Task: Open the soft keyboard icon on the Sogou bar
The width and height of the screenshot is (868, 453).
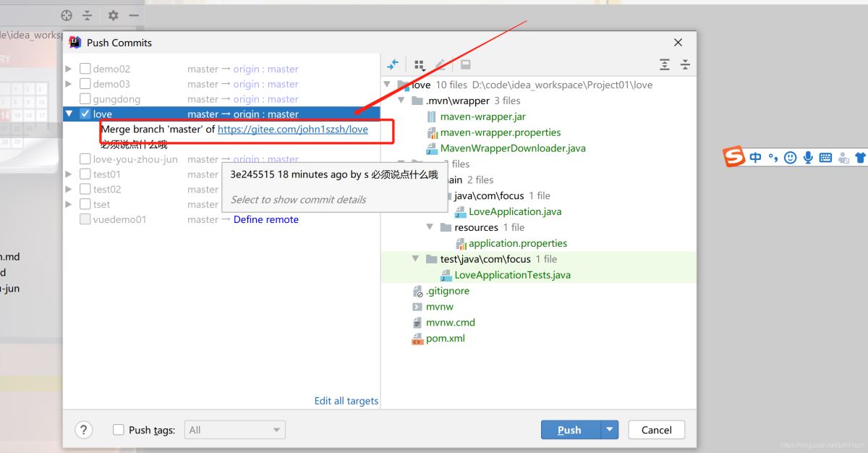Action: point(825,157)
